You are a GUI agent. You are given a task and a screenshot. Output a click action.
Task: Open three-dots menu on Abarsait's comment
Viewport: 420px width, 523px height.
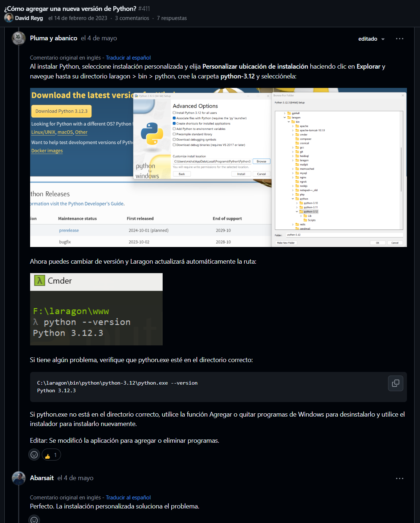point(399,478)
